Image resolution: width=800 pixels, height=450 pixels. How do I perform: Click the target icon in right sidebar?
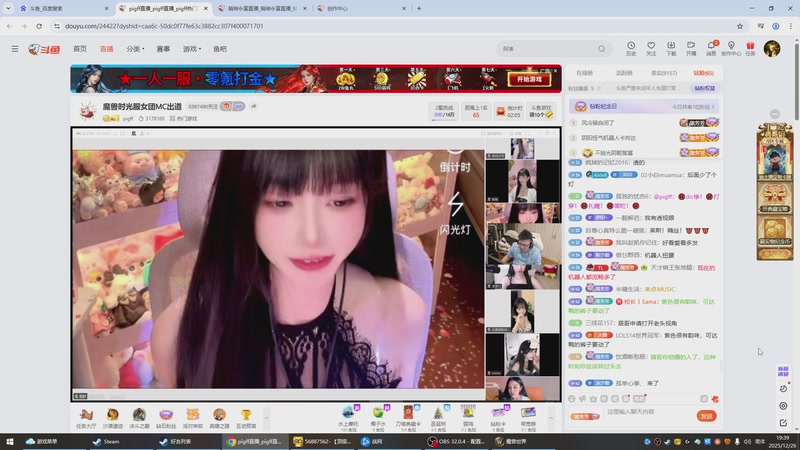coord(783,406)
